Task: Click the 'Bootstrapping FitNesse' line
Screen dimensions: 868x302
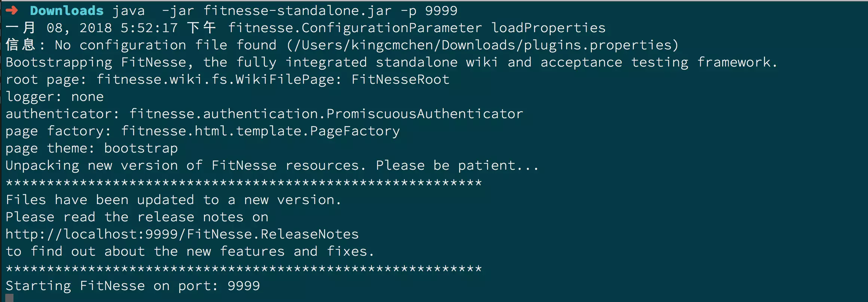Action: point(391,62)
